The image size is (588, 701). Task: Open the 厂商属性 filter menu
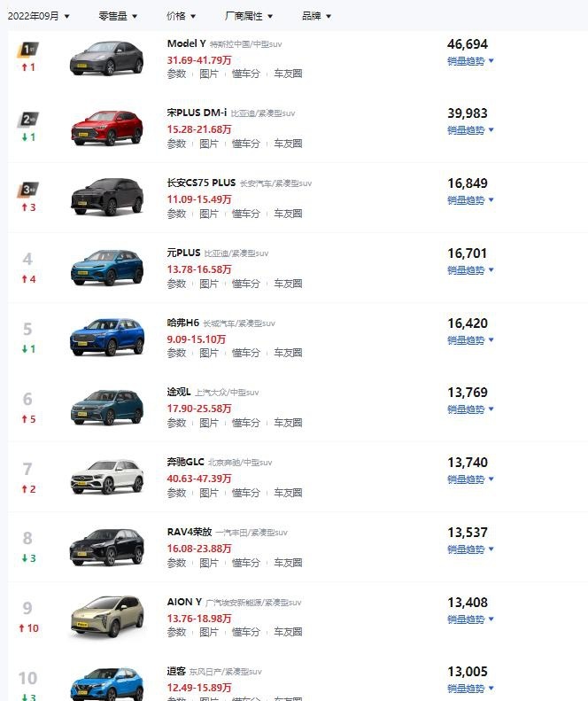click(249, 16)
